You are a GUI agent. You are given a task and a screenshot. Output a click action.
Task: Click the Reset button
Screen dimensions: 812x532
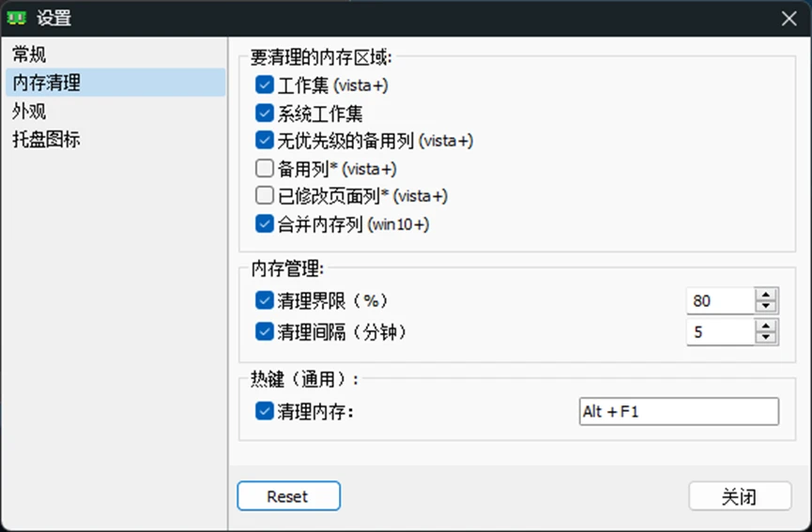point(289,495)
